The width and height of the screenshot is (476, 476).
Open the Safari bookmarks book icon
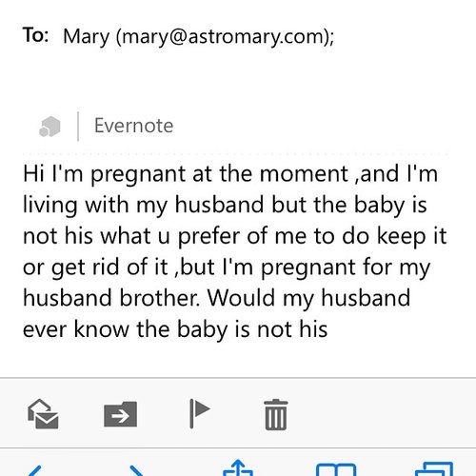[336, 469]
